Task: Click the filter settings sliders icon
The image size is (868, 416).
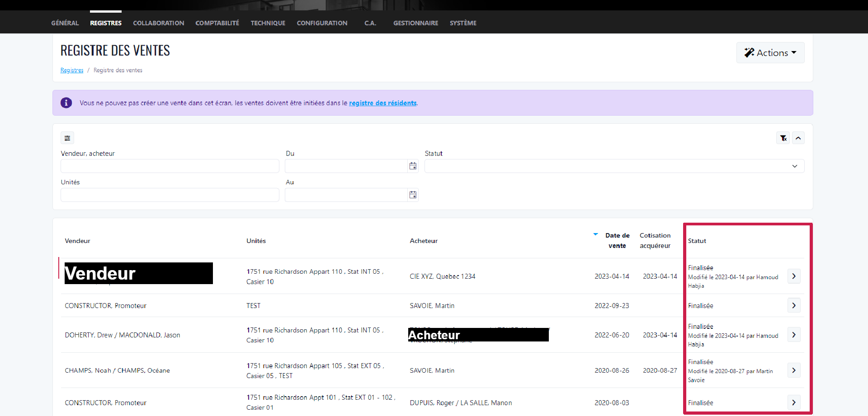Action: (x=67, y=138)
